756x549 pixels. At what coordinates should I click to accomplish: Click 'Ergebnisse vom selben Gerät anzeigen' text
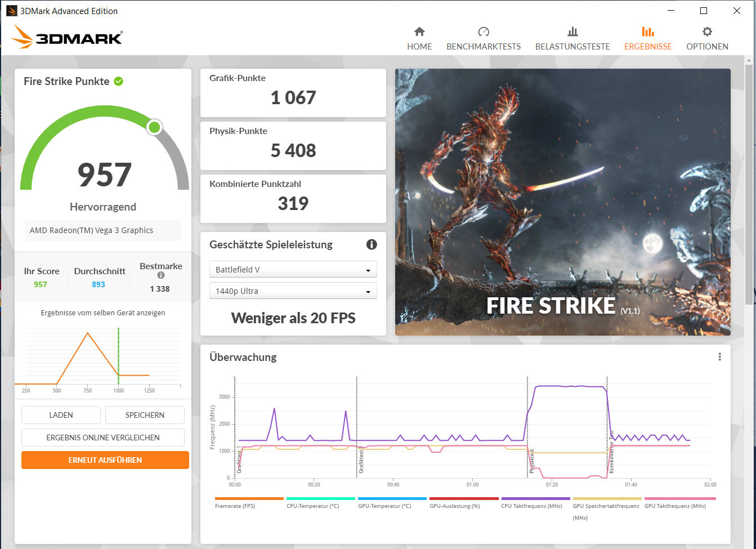coord(103,313)
